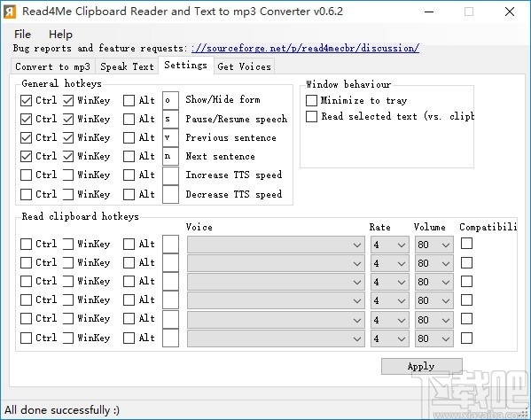Click the 'Increase TTS speed' label

tap(234, 175)
